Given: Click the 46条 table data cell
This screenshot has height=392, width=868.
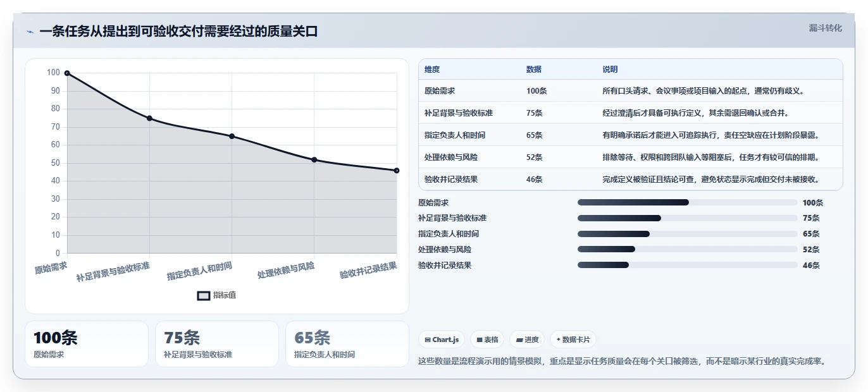Looking at the screenshot, I should coord(535,180).
